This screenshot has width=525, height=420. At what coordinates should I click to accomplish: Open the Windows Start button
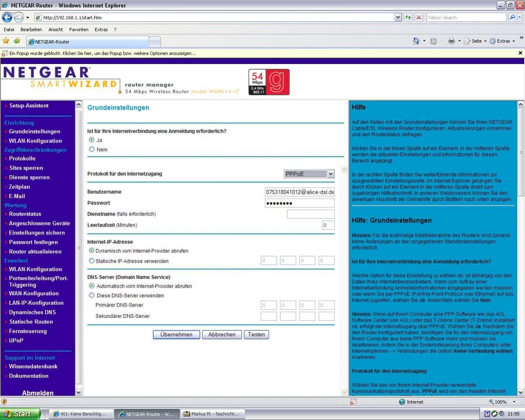[20, 414]
